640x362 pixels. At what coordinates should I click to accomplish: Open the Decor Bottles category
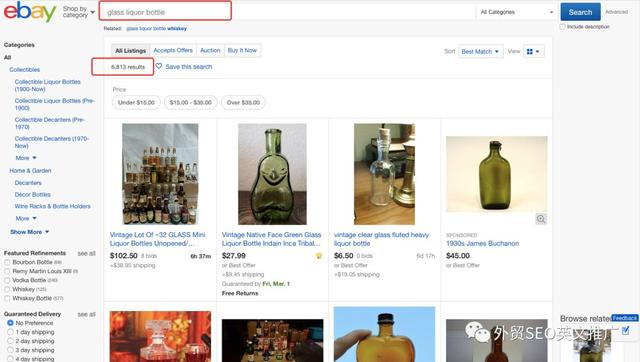tap(33, 195)
